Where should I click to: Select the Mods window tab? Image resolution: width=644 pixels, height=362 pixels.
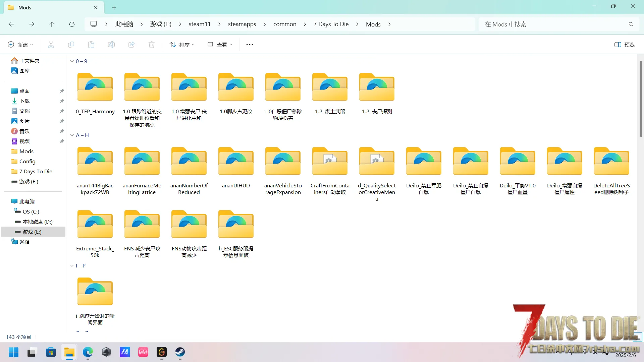[53, 7]
